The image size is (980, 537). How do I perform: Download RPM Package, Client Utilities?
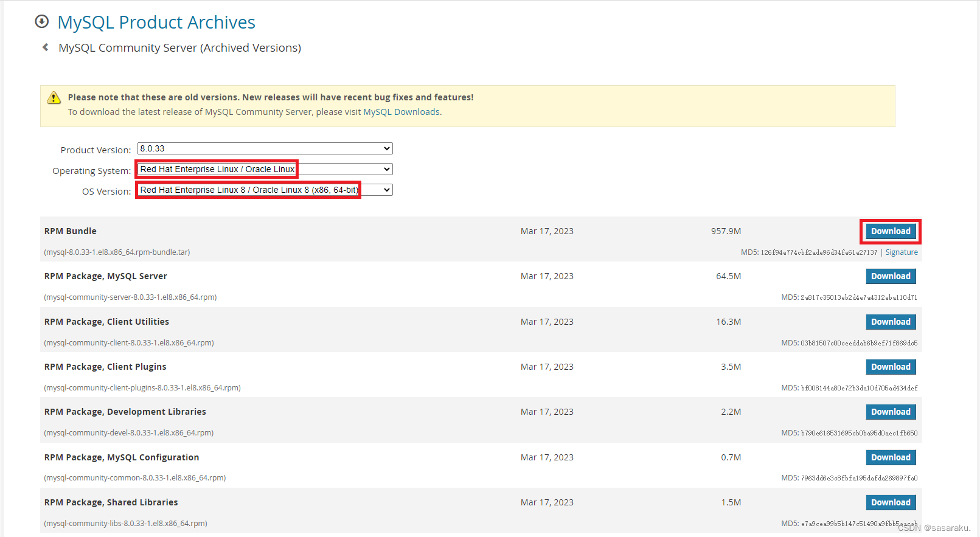coord(891,322)
